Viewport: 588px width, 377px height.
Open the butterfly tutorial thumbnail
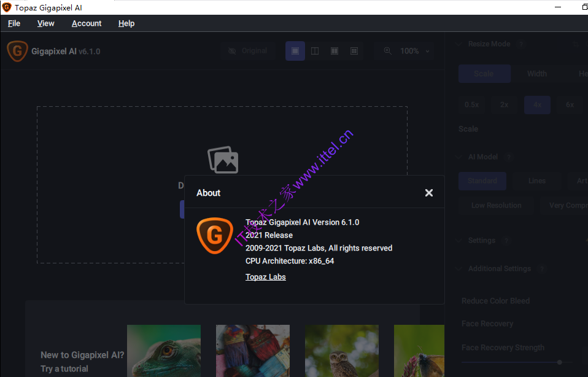pyautogui.click(x=419, y=351)
